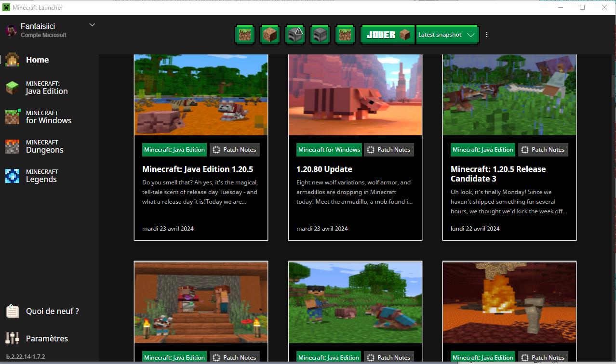
Task: Select Minecraft for Windows in the sidebar
Action: [48, 117]
